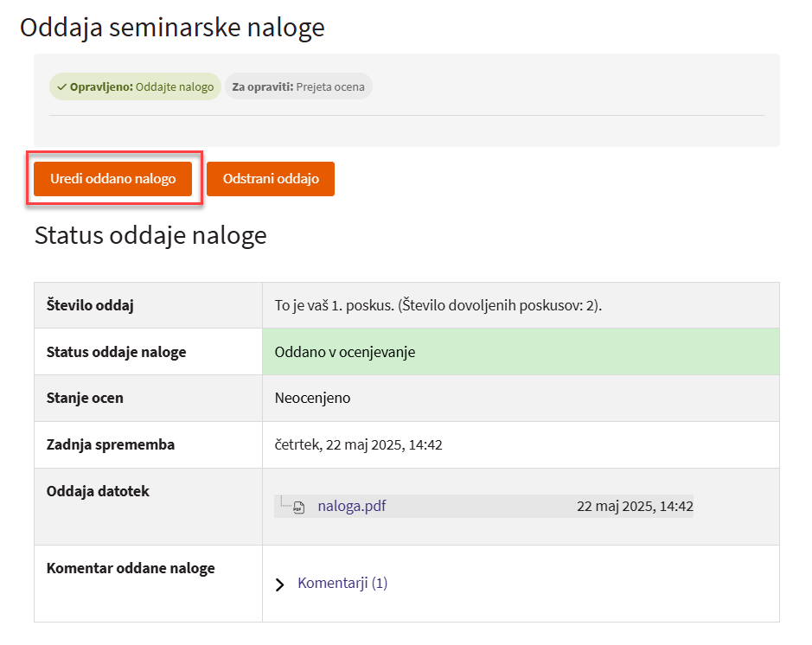The image size is (812, 645).
Task: Click the "Oddaja datotek" row label
Action: tap(98, 492)
